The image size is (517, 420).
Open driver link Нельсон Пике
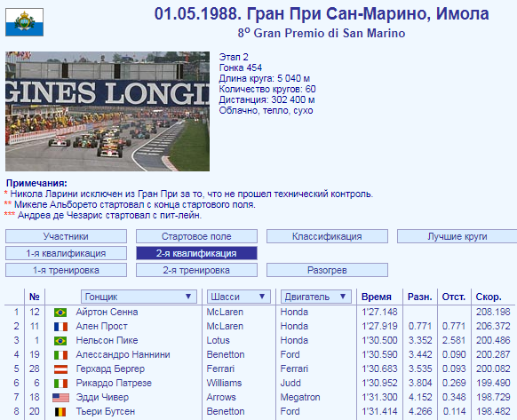click(x=107, y=340)
